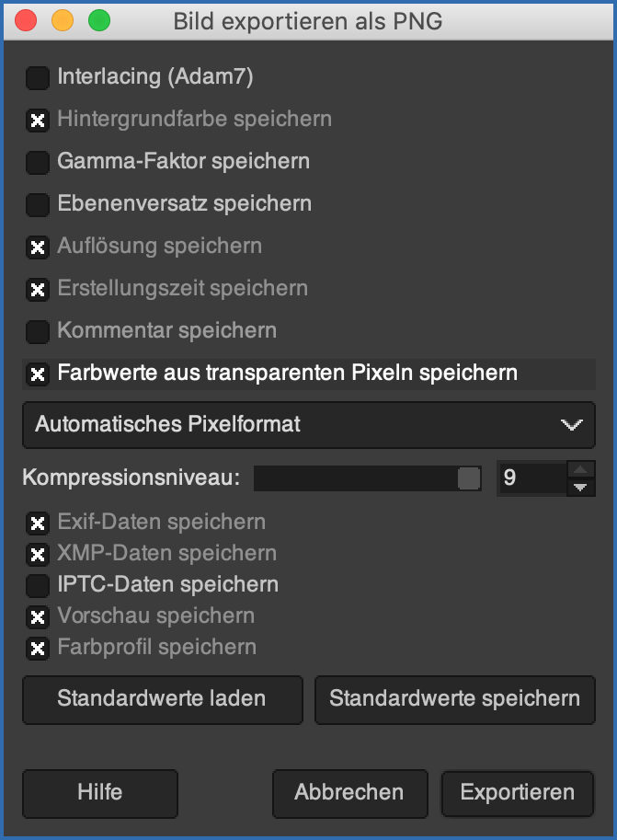Uncheck Auflösung speichern
Image resolution: width=617 pixels, height=840 pixels.
click(x=37, y=247)
